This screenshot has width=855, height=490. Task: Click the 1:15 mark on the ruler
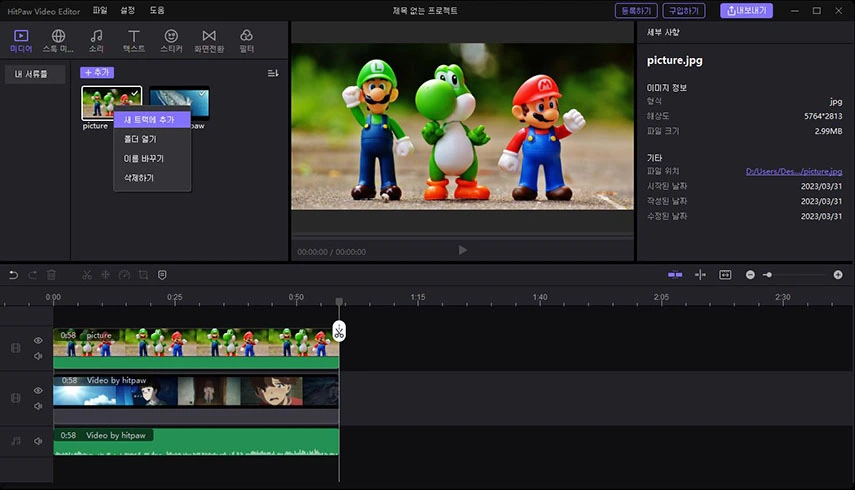(x=418, y=298)
